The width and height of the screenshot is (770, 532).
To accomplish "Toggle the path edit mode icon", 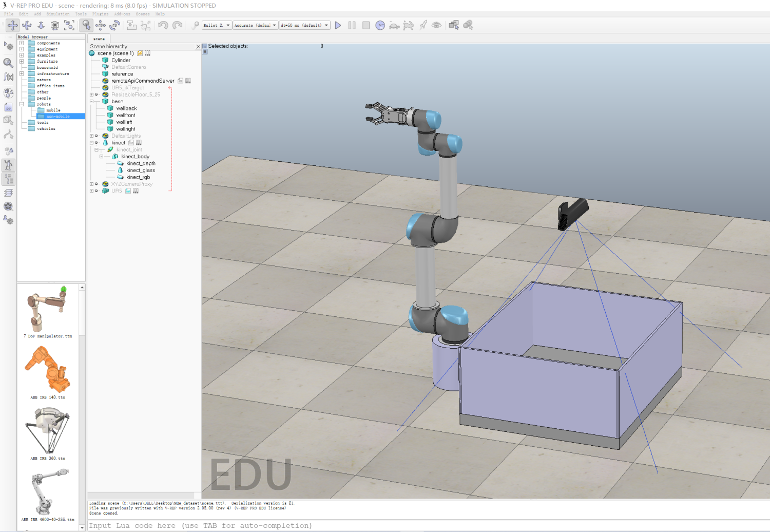I will click(x=8, y=135).
